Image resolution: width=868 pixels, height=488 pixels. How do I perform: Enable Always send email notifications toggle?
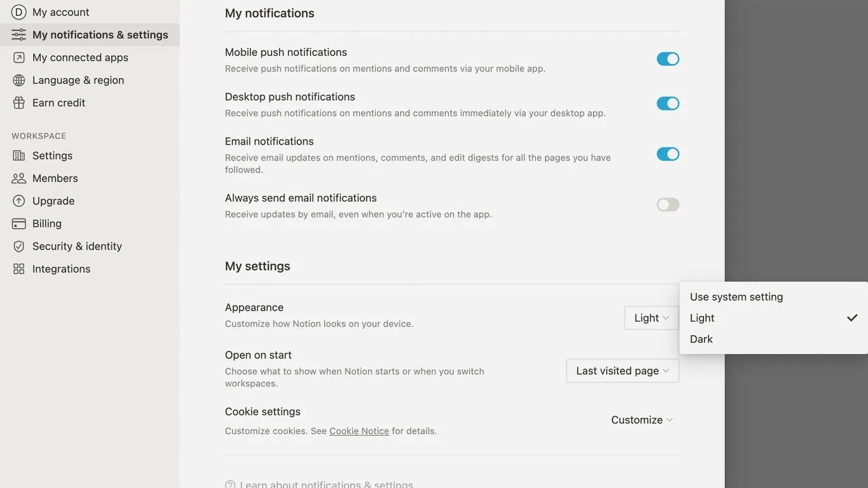coord(667,205)
